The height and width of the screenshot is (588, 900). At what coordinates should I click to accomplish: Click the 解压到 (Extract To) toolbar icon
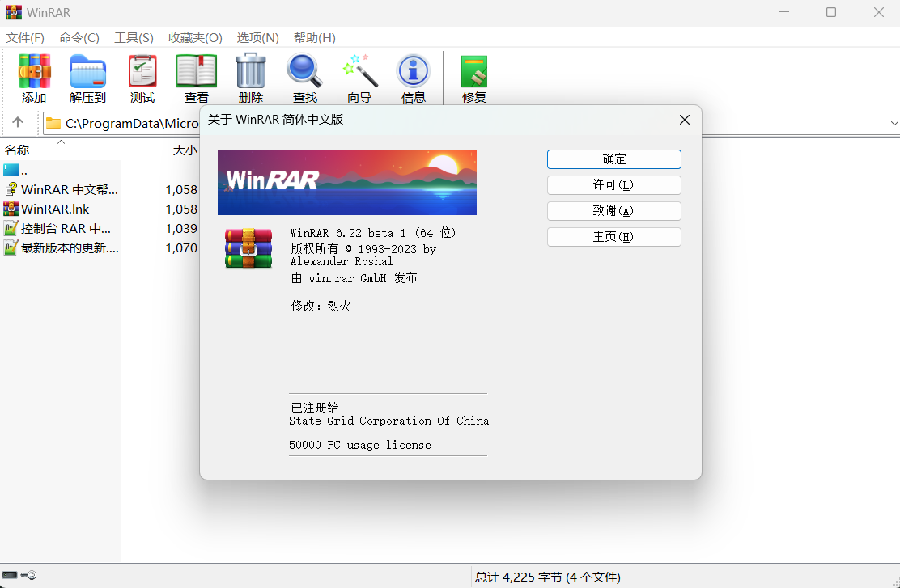pos(87,73)
